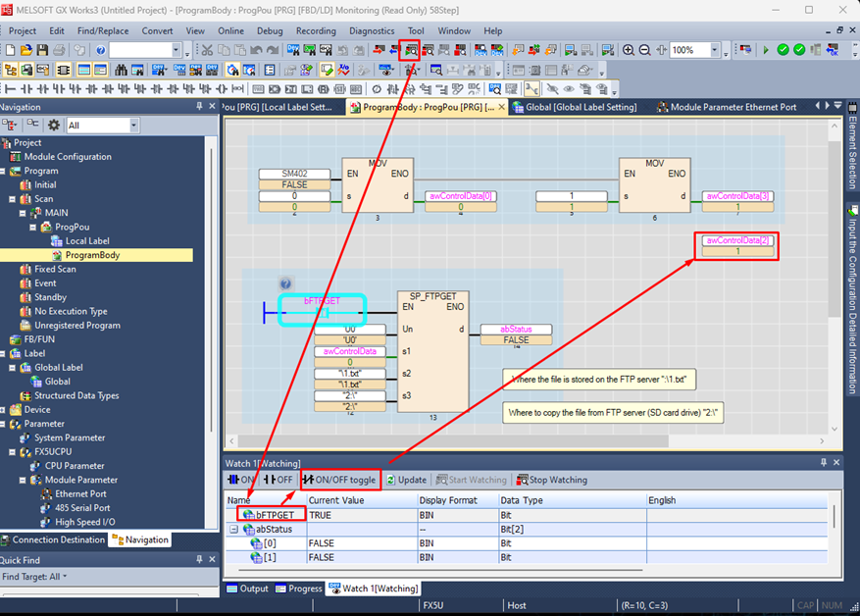Click the OFF button in Watch toolbar
The width and height of the screenshot is (860, 616).
click(x=278, y=480)
